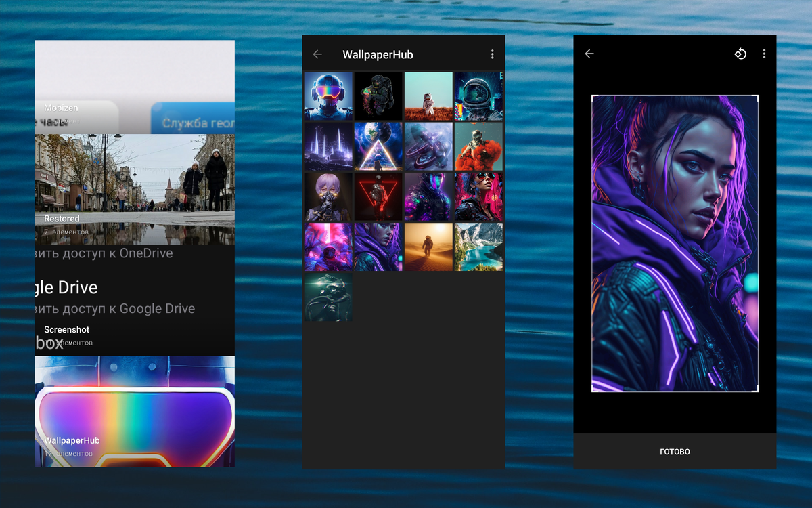
Task: Open the ringed spaceship wallpaper thumbnail
Action: click(428, 146)
